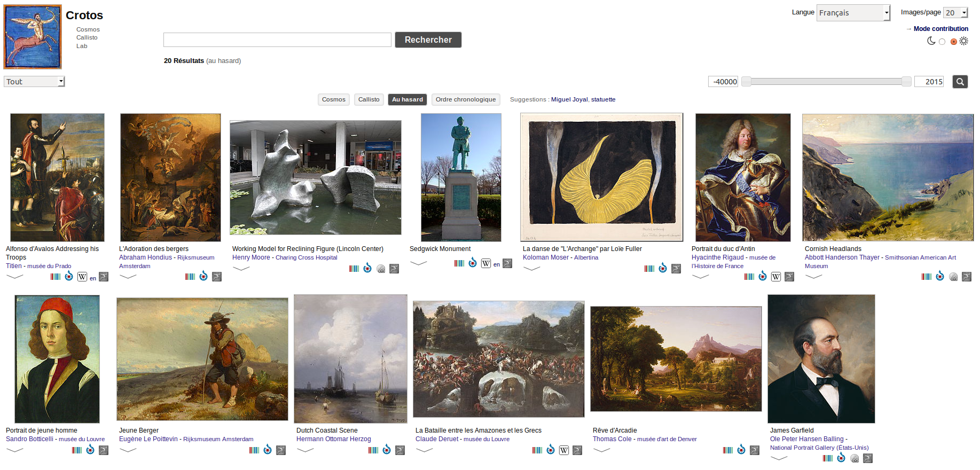Viewport: 980px width, 470px height.
Task: Open Wikidata barcode icon for L'Adoration des bergers
Action: (x=190, y=277)
